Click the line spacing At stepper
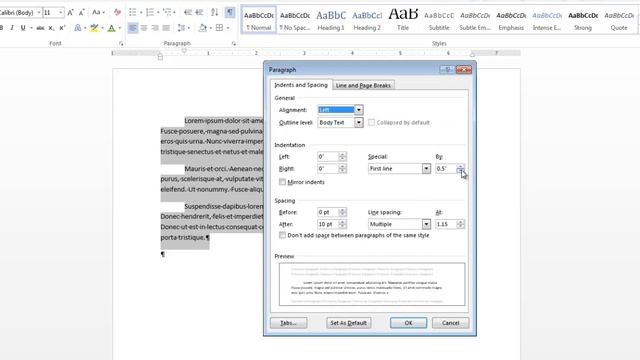Image resolution: width=640 pixels, height=360 pixels. point(460,224)
